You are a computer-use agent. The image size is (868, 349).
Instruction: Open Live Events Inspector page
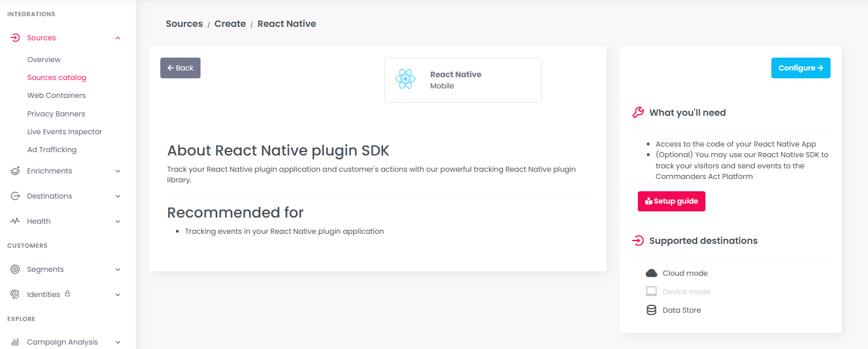[65, 132]
